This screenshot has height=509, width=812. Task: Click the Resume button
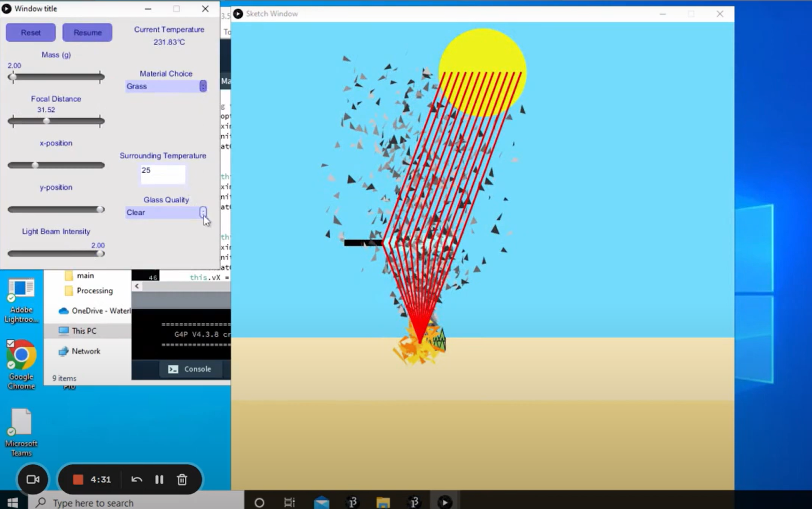point(87,33)
